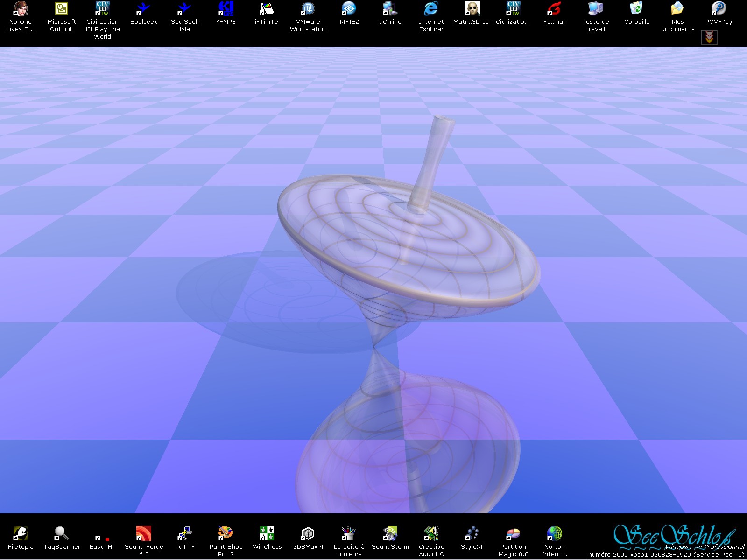Launch Foxmail desktop icon
The height and width of the screenshot is (560, 747).
(x=554, y=8)
